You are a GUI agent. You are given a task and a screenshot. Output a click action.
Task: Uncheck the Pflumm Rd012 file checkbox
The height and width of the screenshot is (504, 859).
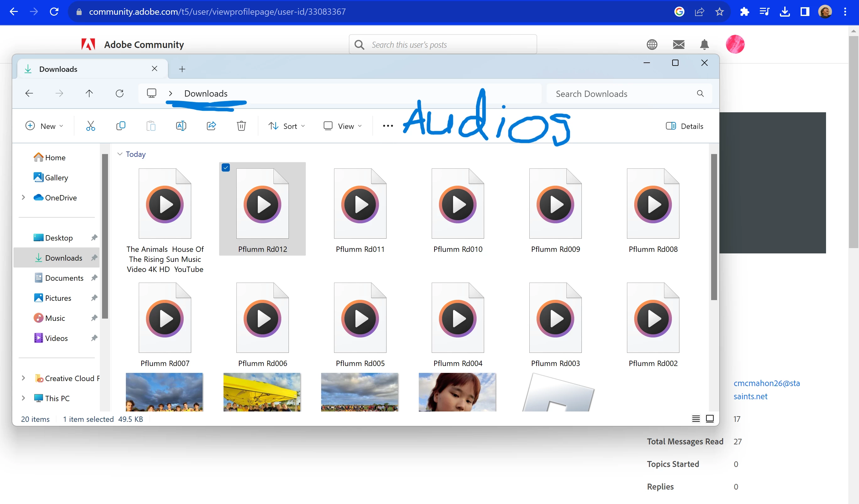[226, 167]
